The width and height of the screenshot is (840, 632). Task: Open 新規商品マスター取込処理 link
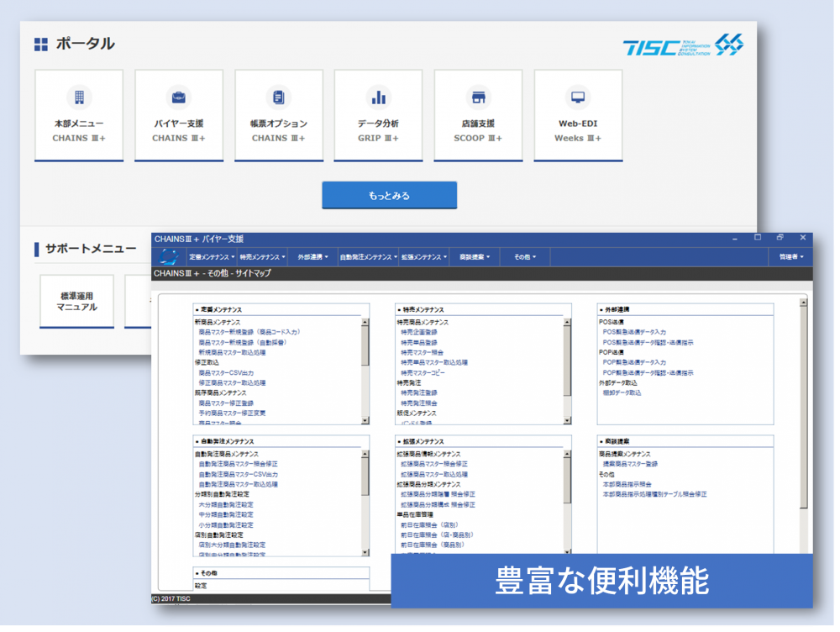tap(232, 353)
